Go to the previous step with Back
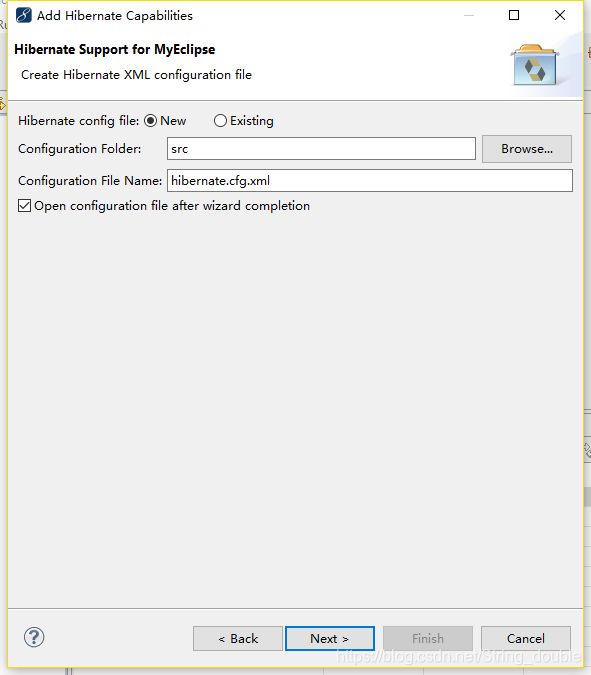 pos(238,638)
